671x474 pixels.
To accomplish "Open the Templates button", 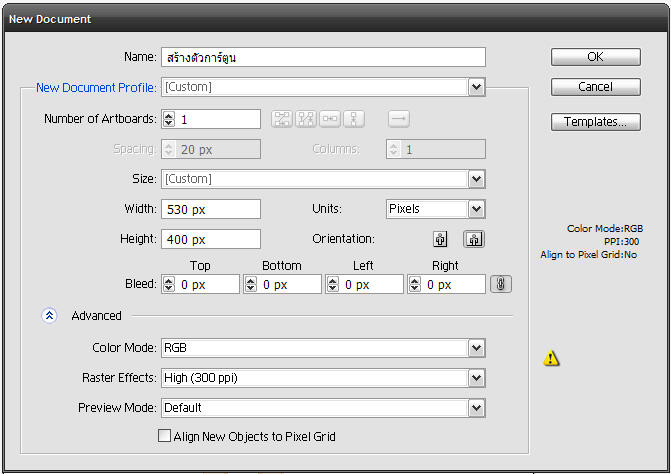I will tap(595, 122).
